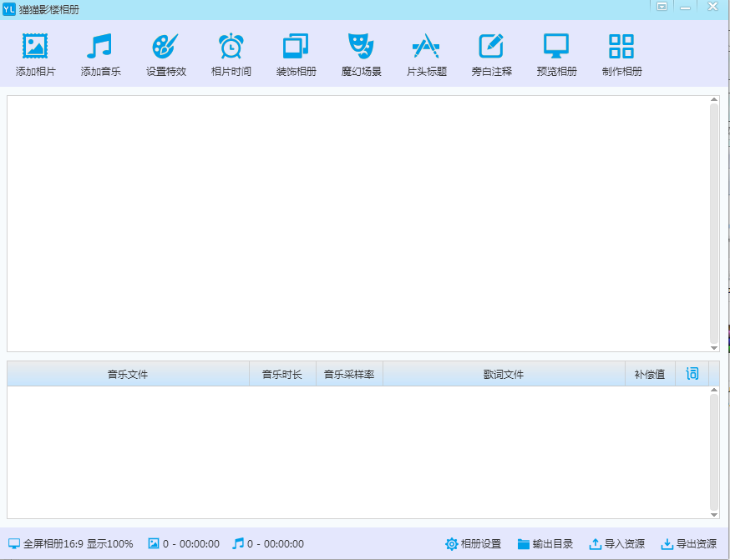Select the 相片时间 photo timing tool
This screenshot has width=730, height=560.
point(230,54)
